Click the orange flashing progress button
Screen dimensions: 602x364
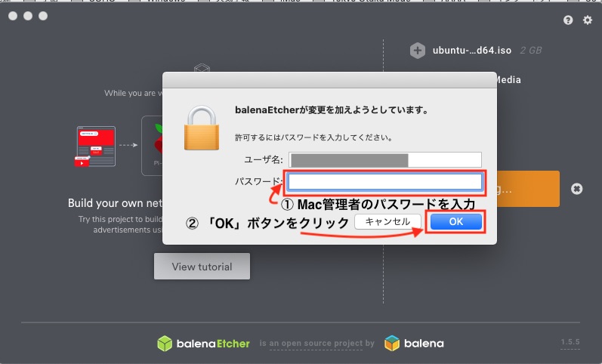[x=528, y=189]
